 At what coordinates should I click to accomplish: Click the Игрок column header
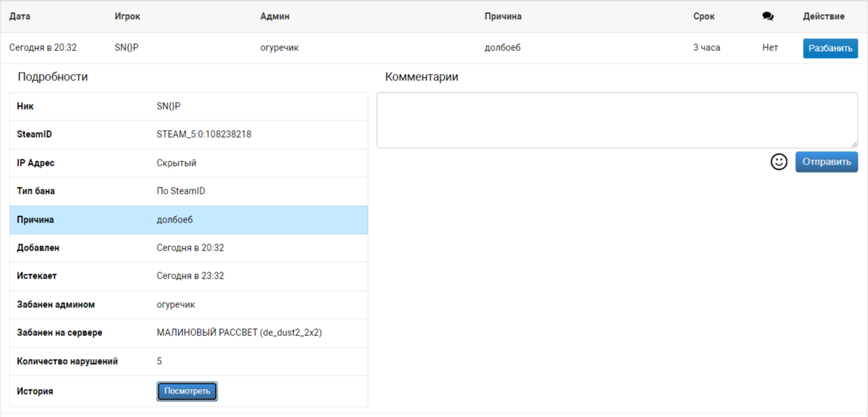[x=127, y=17]
